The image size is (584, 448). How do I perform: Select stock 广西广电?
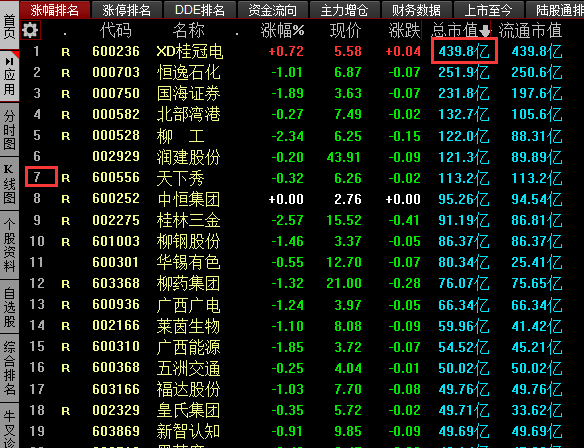click(188, 305)
